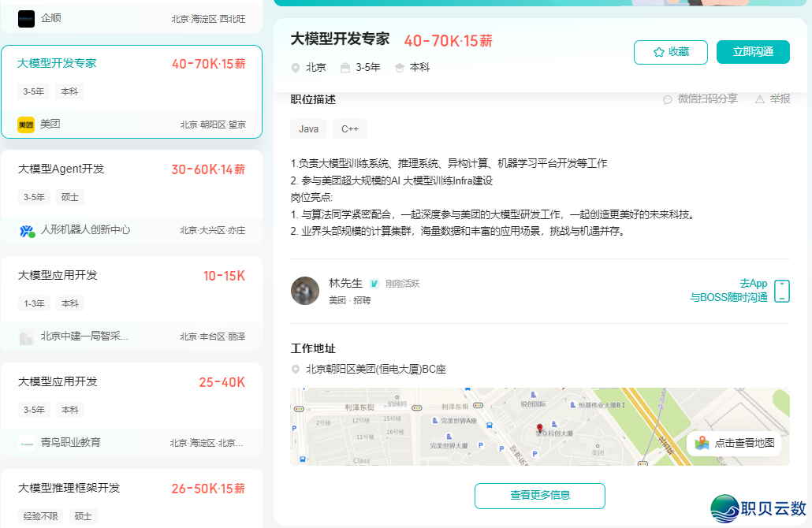Screen dimensions: 812x528
Task: Open the 大模型推理框架开发 job listing
Action: pyautogui.click(x=69, y=488)
